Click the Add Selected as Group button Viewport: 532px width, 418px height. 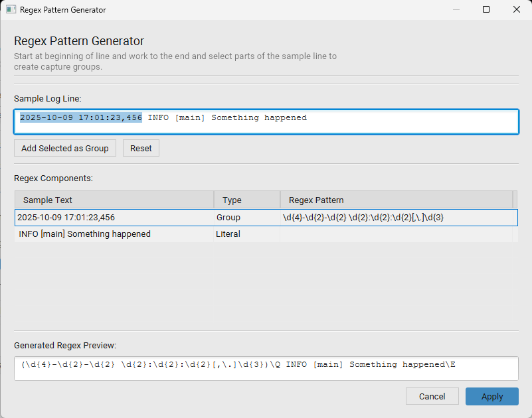point(65,148)
